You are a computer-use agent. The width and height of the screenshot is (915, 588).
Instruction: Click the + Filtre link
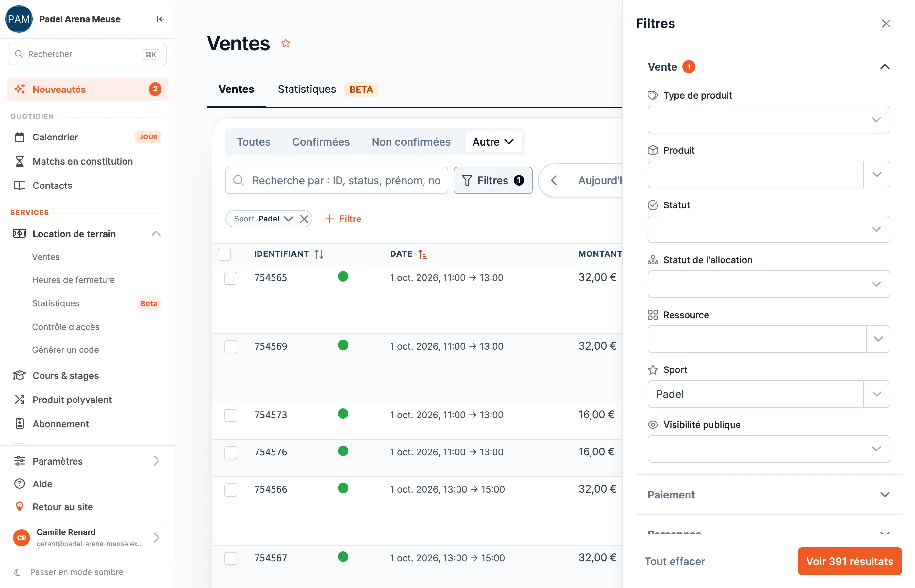coord(343,219)
